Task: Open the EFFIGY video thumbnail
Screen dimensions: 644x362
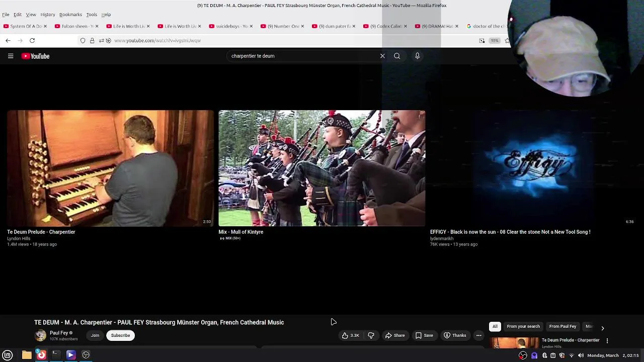Action: [533, 168]
